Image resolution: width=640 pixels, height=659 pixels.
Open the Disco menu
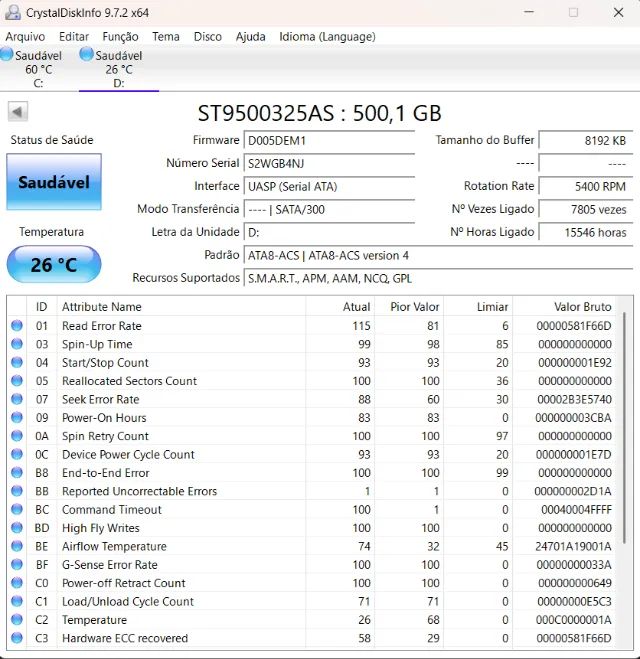[208, 37]
